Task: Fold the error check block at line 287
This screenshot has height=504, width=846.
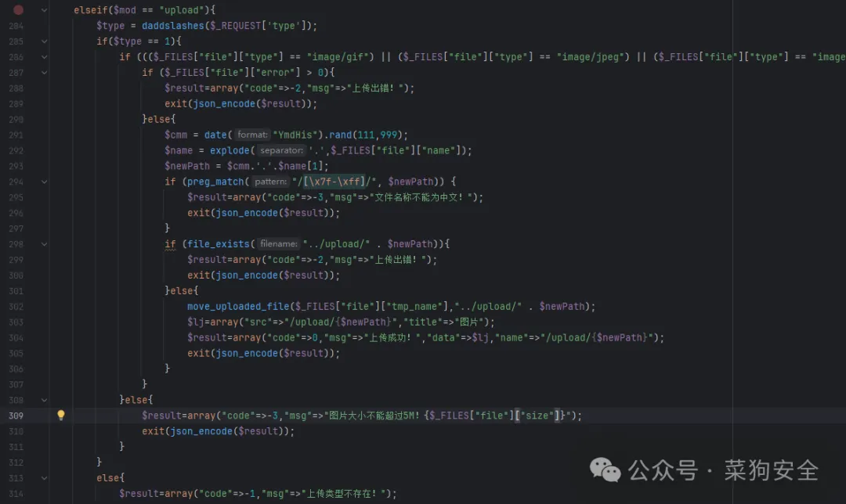Action: tap(44, 72)
